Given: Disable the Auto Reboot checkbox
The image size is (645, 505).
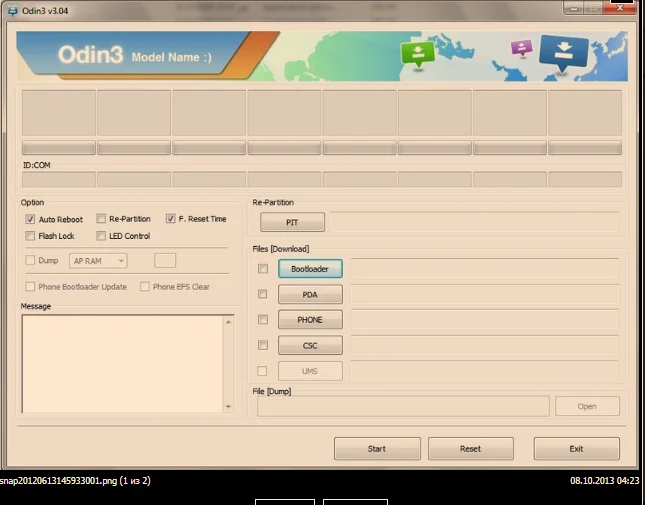Looking at the screenshot, I should pyautogui.click(x=30, y=219).
